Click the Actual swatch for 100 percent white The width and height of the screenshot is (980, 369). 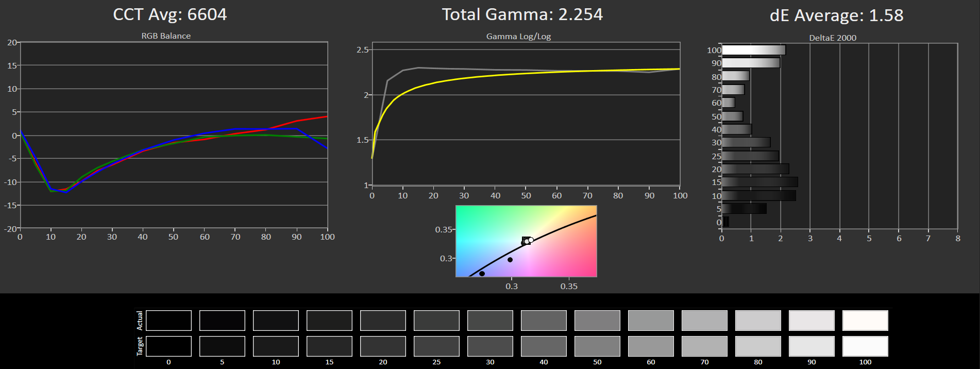[865, 321]
